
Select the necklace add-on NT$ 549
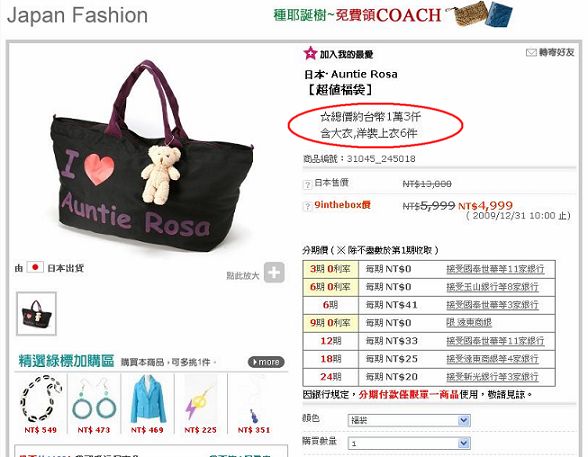coord(40,404)
